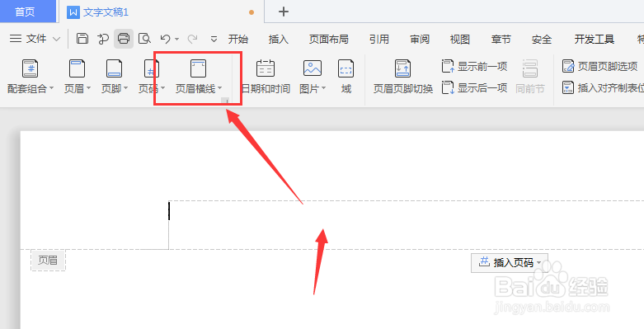Click the 同前节 same as previous button

[530, 77]
